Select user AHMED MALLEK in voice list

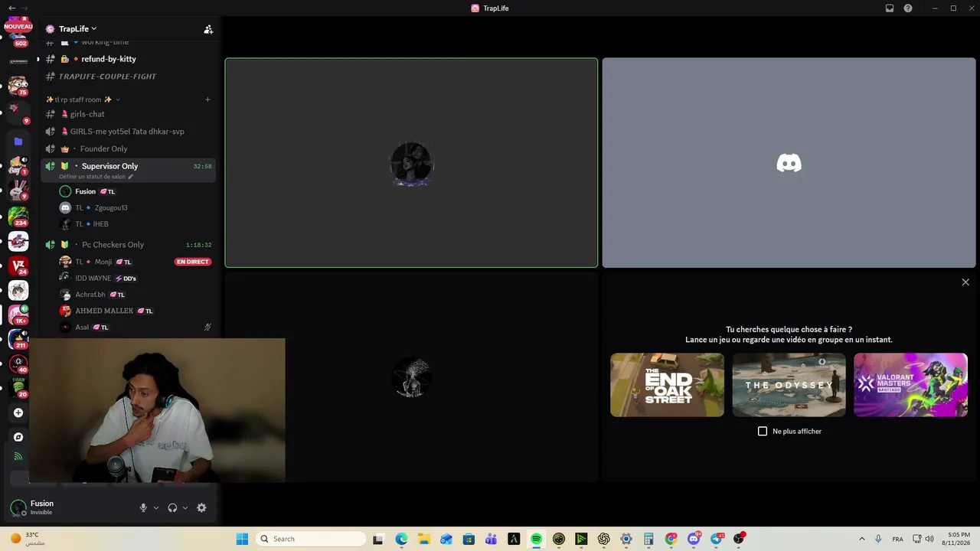point(104,311)
